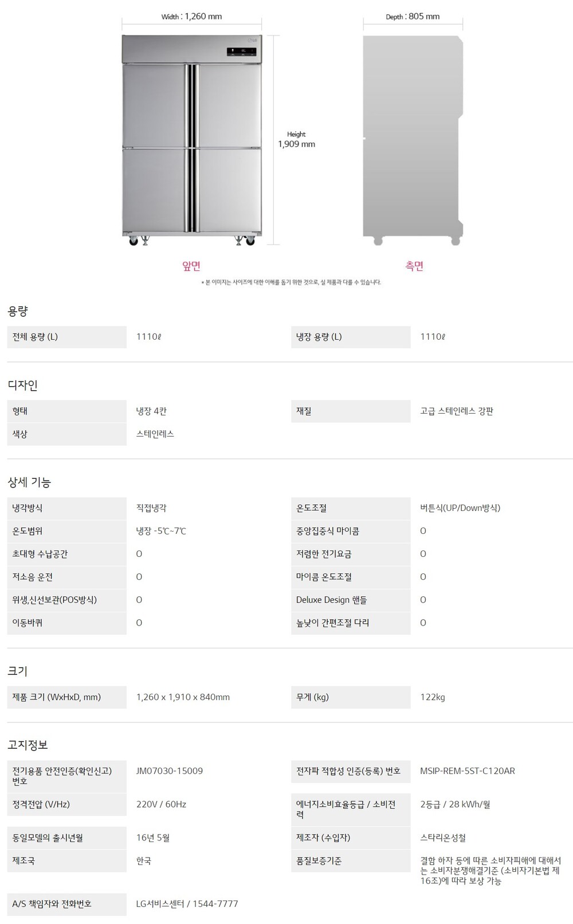This screenshot has width=573, height=924.
Task: Click the side view refrigerator silhouette
Action: click(413, 137)
